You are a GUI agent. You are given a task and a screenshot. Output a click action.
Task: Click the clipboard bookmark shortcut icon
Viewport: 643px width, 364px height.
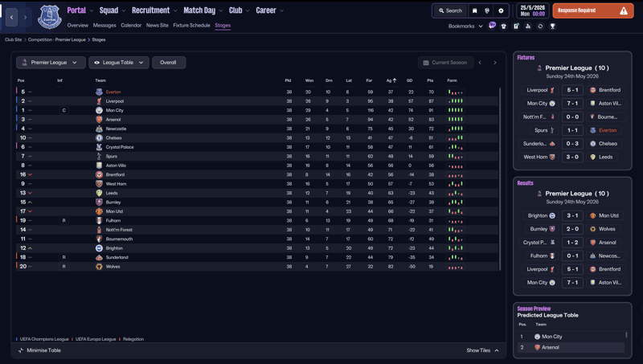point(516,27)
